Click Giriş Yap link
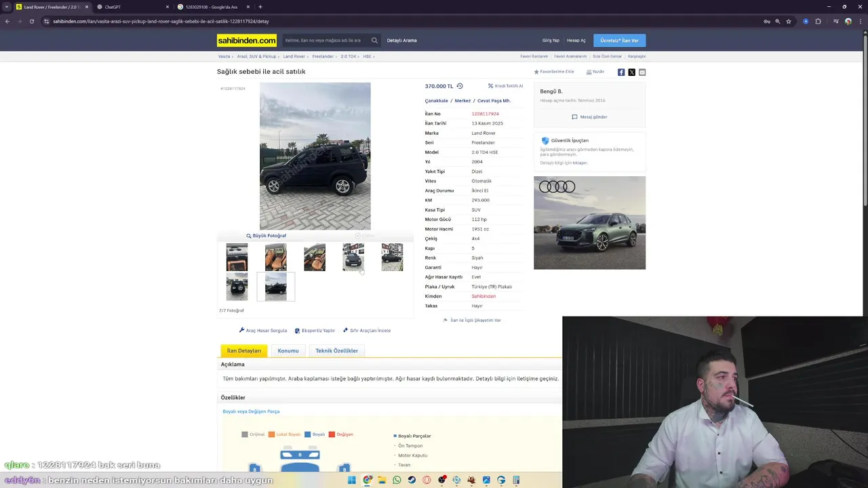The height and width of the screenshot is (488, 868). click(x=551, y=40)
